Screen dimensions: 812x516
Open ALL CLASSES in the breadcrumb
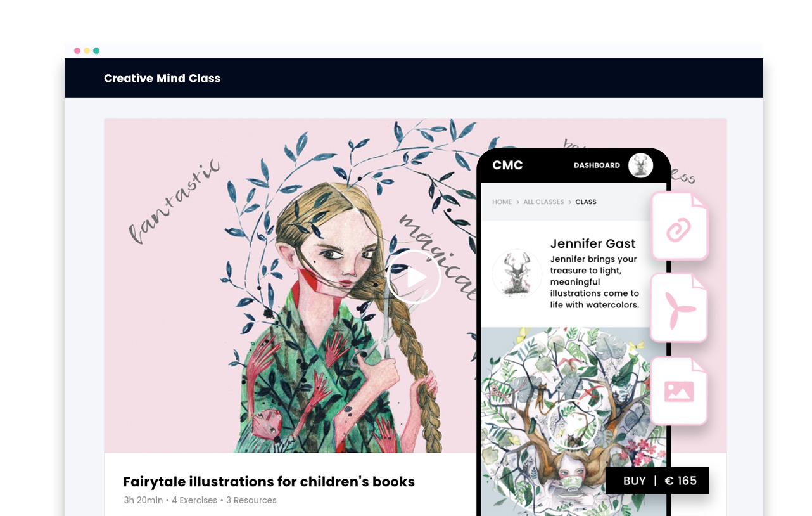point(543,202)
